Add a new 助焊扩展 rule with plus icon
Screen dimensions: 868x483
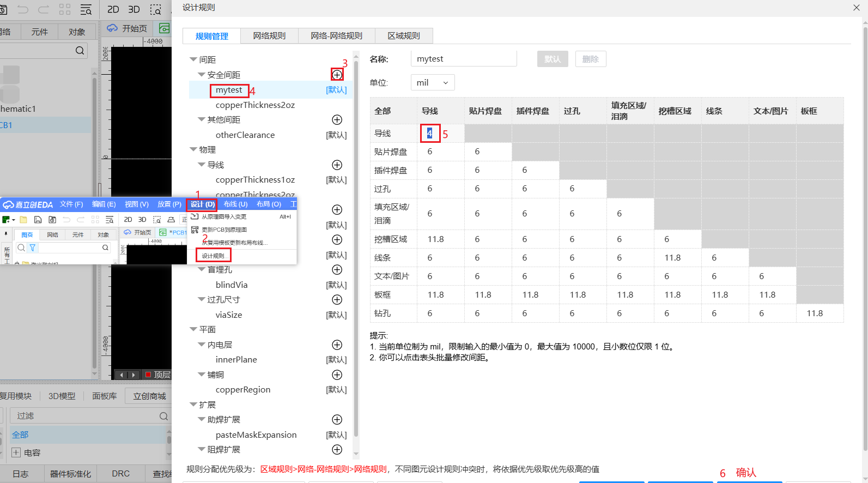(337, 419)
